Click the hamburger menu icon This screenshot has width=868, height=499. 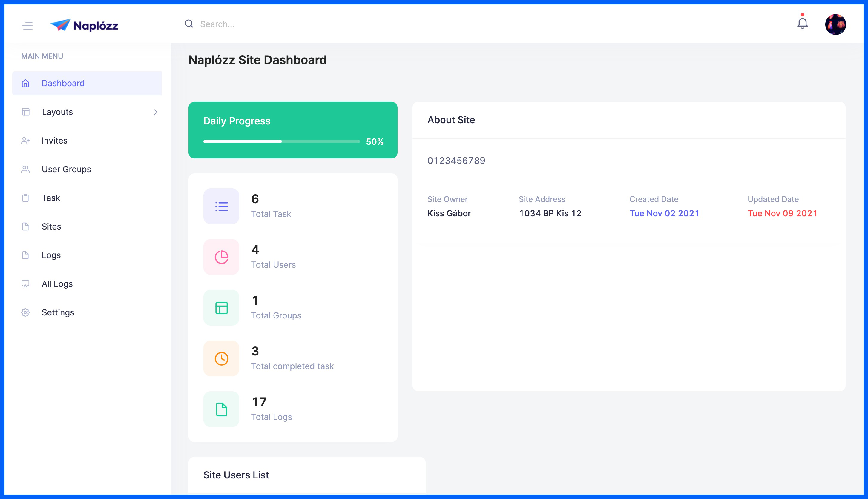pos(27,25)
